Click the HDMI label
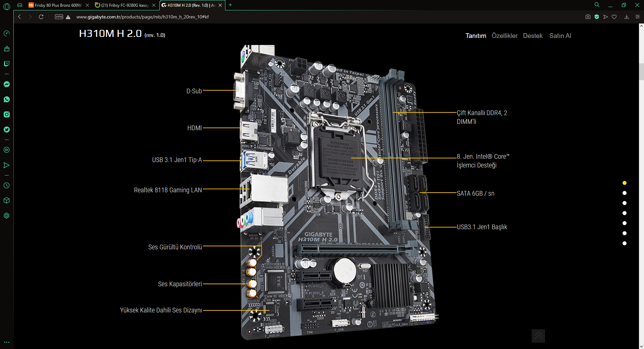 coord(195,128)
